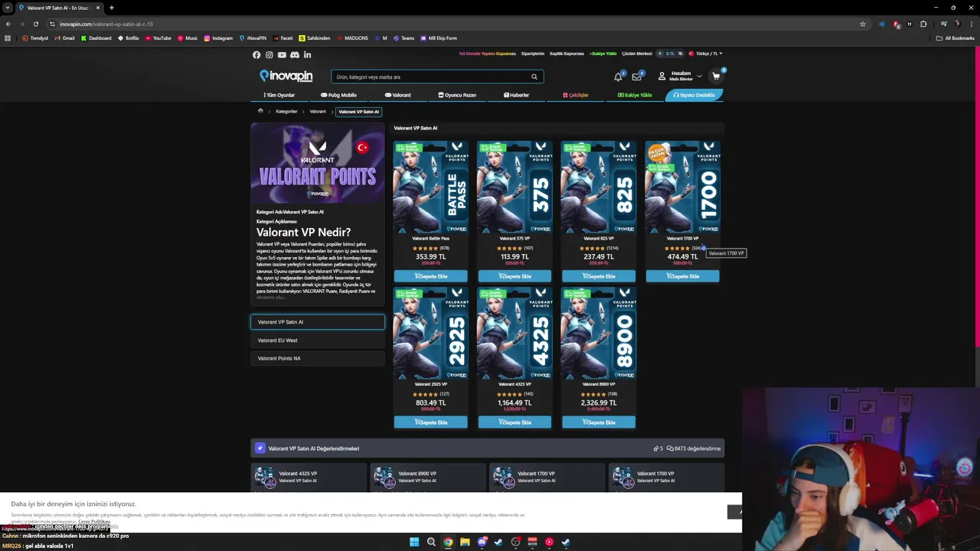Select Valorant EU West in the sidebar
This screenshot has height=551, width=980.
click(318, 341)
